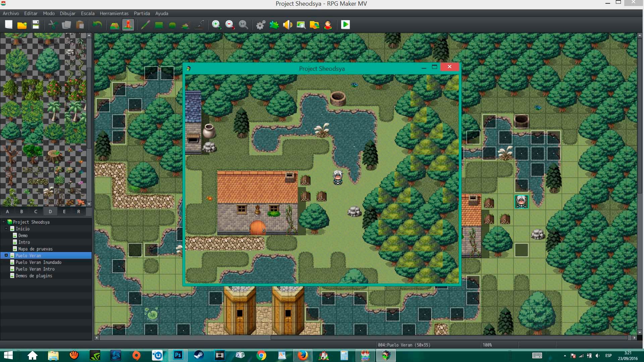Open the Editar menu

[31, 13]
